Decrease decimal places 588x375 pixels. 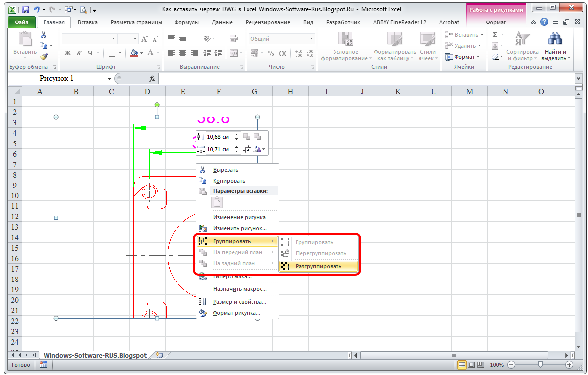click(x=310, y=53)
